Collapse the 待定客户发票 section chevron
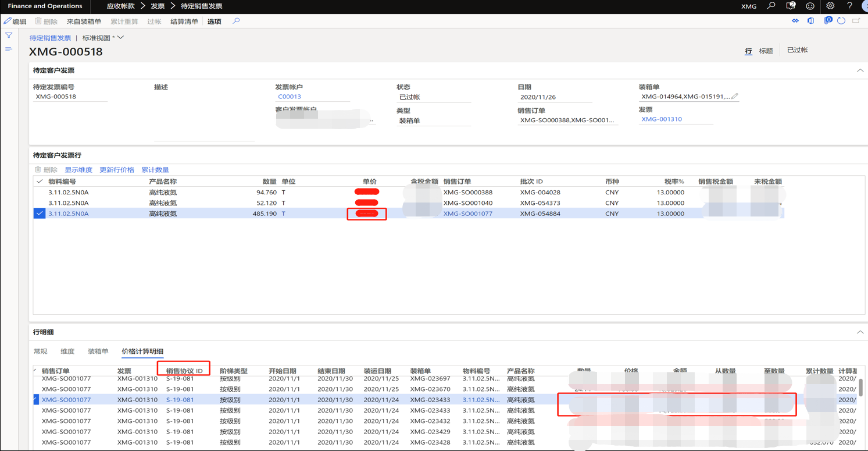 coord(860,70)
